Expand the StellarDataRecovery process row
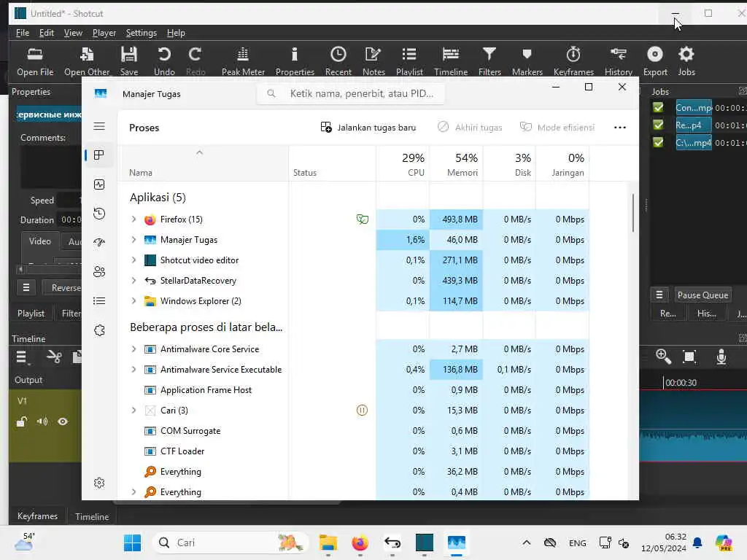 [134, 281]
